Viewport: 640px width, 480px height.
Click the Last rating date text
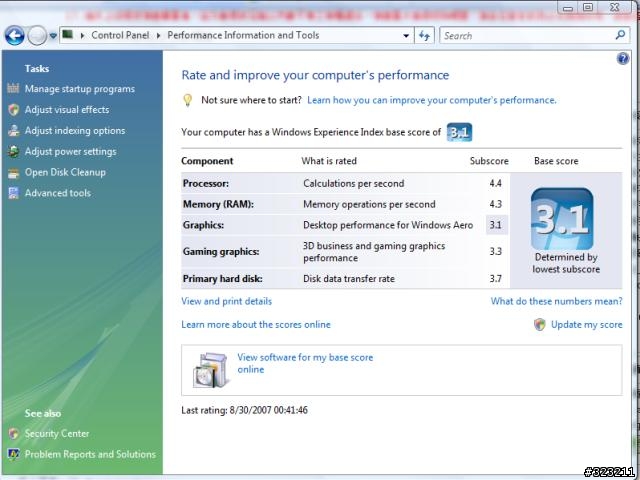pyautogui.click(x=244, y=410)
